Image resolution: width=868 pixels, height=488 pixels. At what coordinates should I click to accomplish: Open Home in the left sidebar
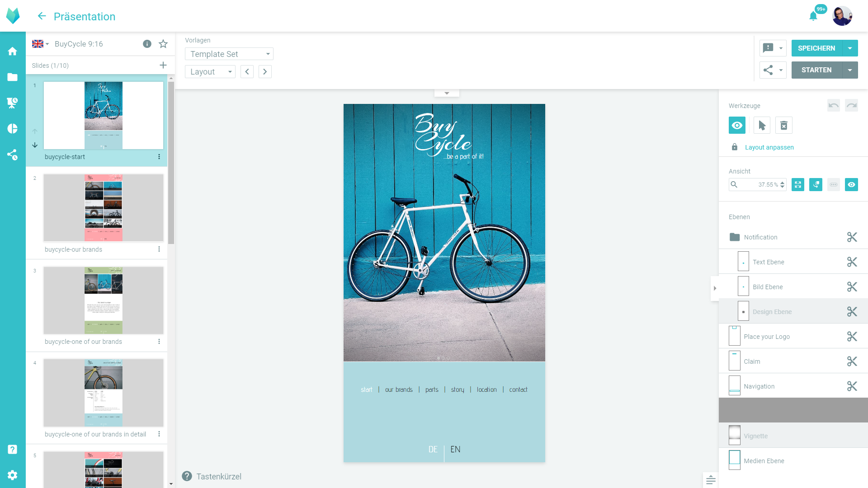(x=13, y=51)
